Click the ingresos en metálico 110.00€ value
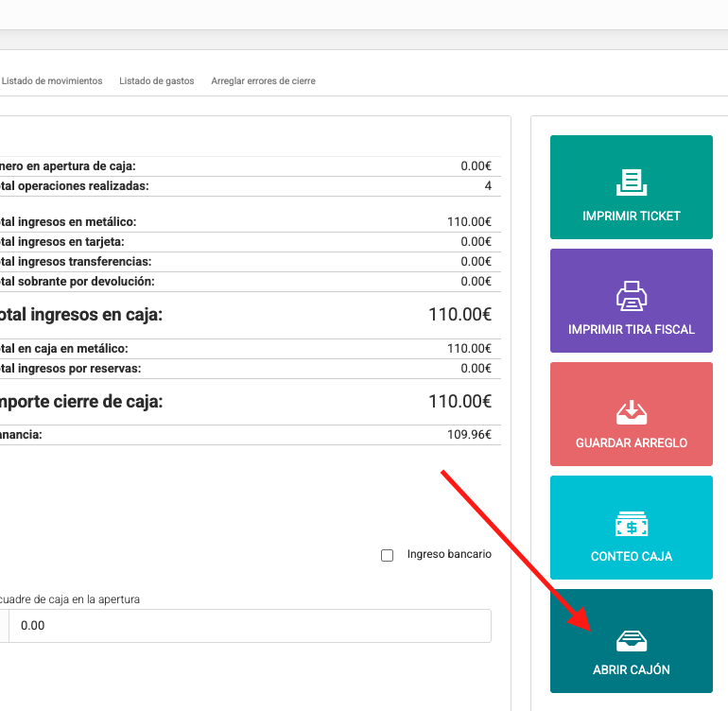This screenshot has height=711, width=728. 469,222
